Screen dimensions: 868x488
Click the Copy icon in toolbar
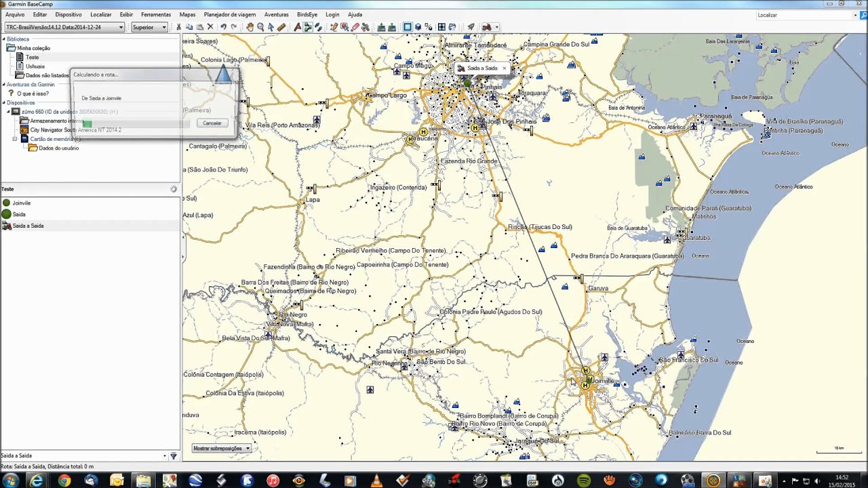click(x=189, y=27)
